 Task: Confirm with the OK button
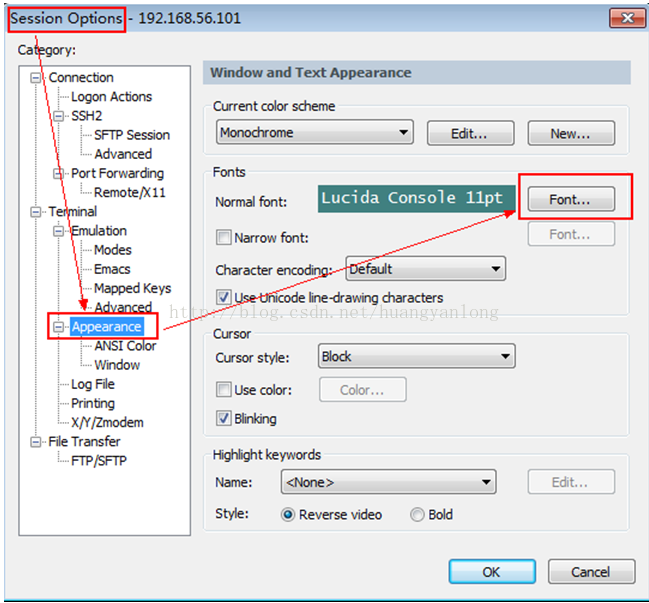point(492,572)
